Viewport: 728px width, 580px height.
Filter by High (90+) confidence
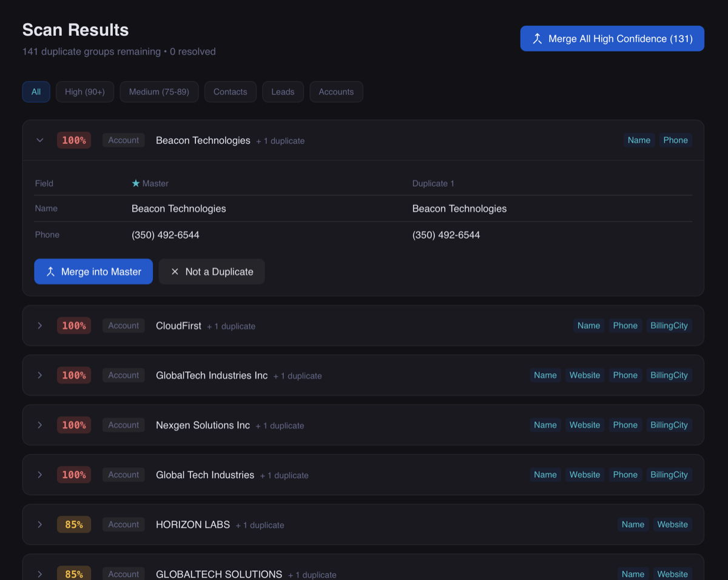85,92
